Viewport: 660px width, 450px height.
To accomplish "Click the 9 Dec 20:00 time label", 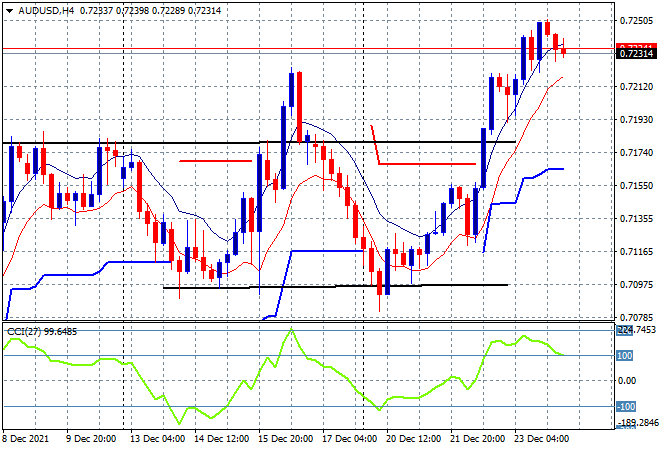I will coord(90,439).
